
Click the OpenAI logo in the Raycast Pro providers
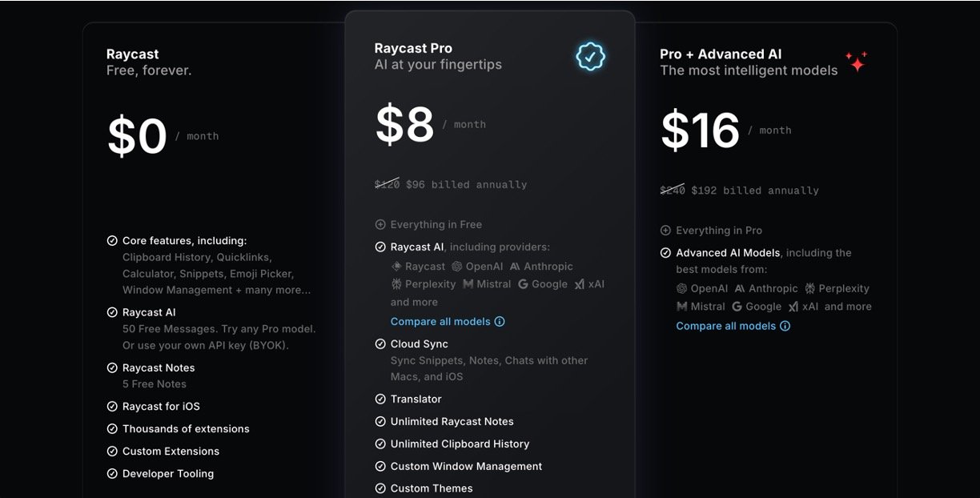456,267
